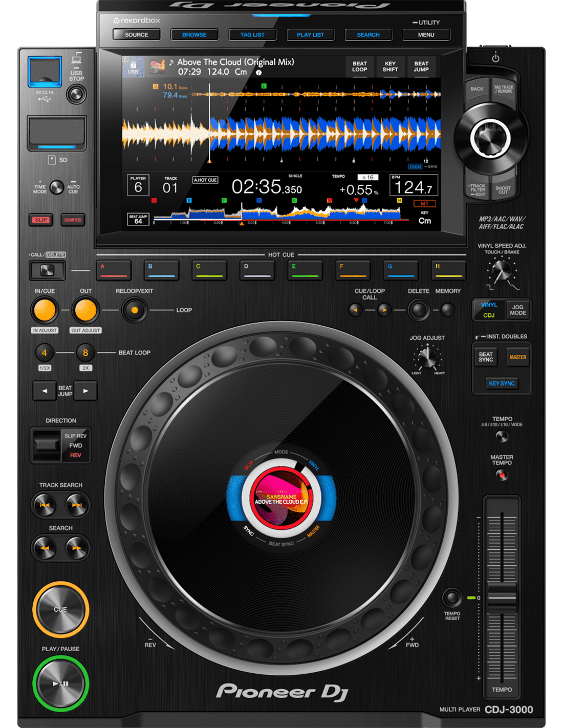Toggle the QUANTIZE button
Screen dimensions: 563x728
(x=73, y=220)
